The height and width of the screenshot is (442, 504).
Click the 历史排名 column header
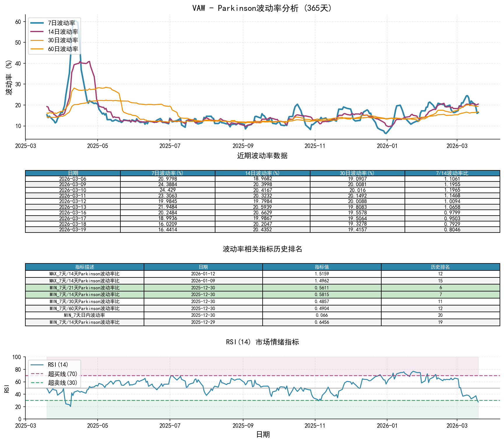coord(440,267)
